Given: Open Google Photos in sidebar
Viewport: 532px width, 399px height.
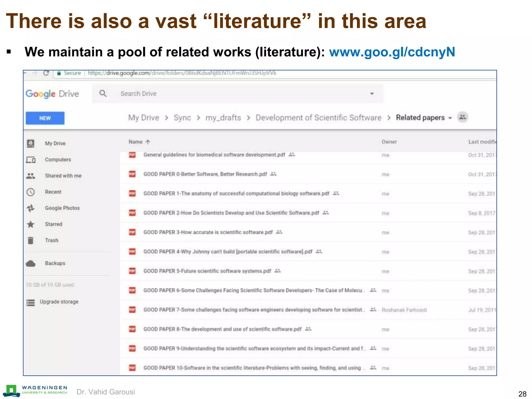Looking at the screenshot, I should tap(62, 208).
